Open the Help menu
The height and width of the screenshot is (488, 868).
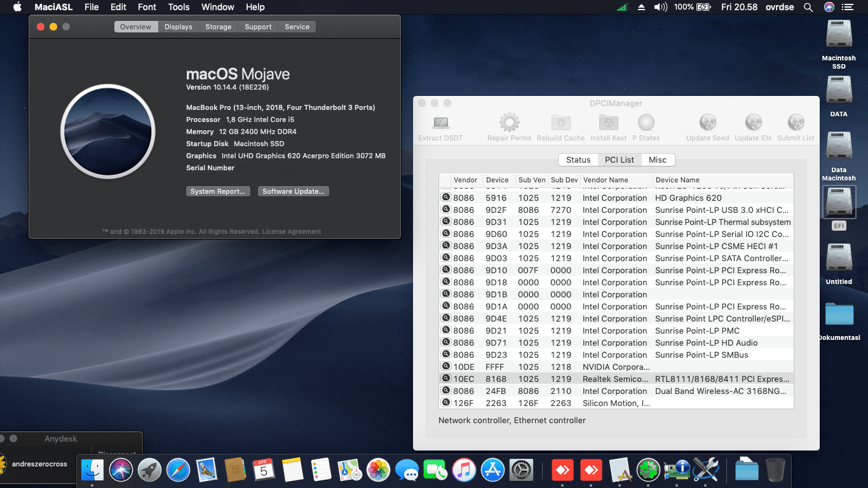click(x=255, y=7)
